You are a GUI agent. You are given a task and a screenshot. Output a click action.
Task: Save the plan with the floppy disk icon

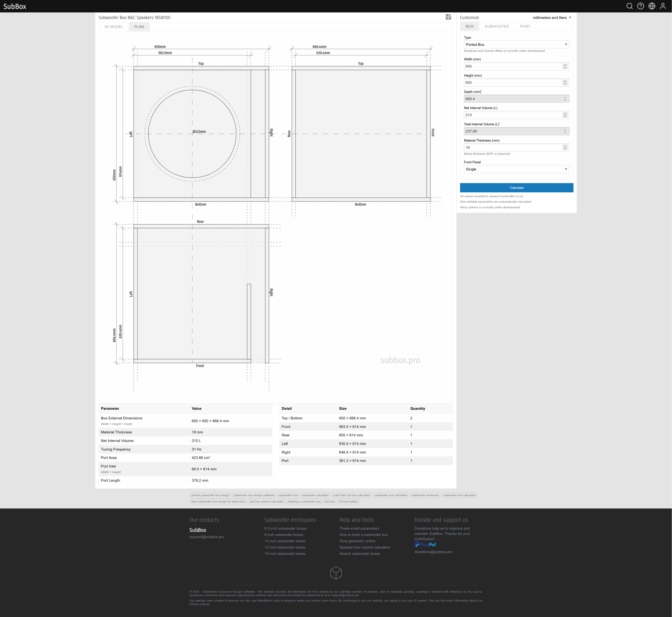coord(448,17)
